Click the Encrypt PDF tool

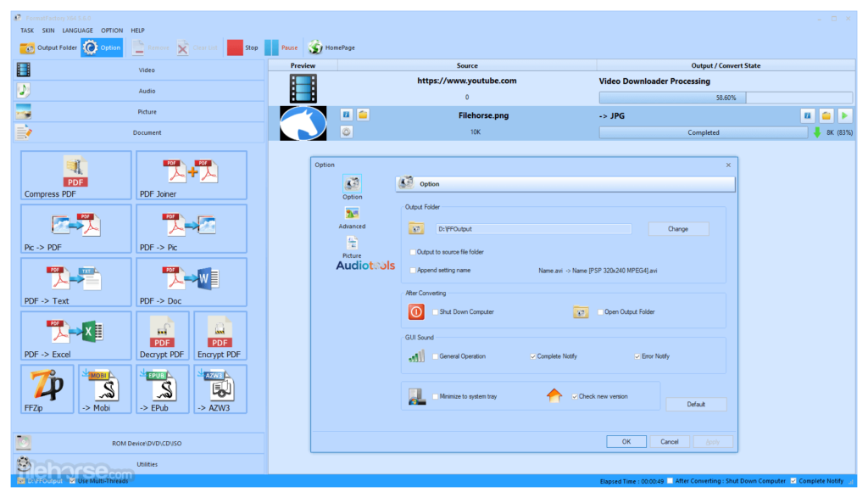220,335
